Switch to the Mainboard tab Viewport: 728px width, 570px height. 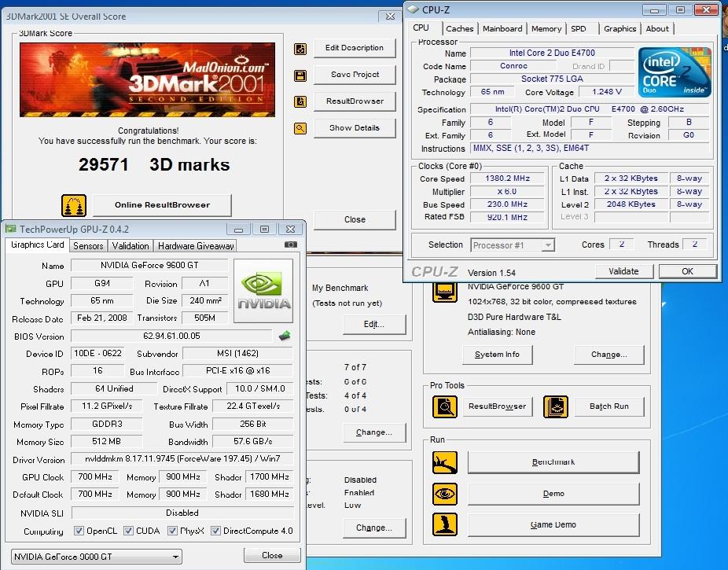pyautogui.click(x=502, y=29)
